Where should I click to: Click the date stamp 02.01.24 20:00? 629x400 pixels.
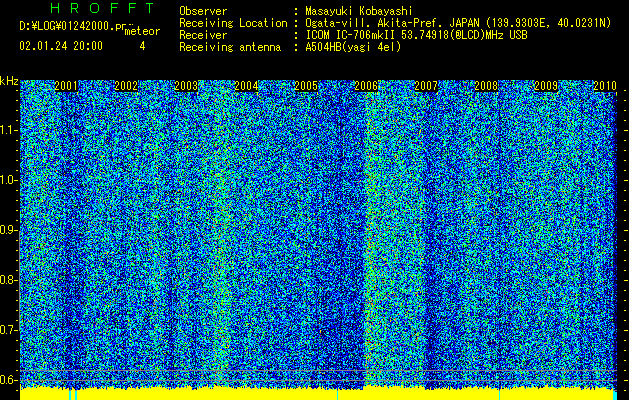point(61,46)
